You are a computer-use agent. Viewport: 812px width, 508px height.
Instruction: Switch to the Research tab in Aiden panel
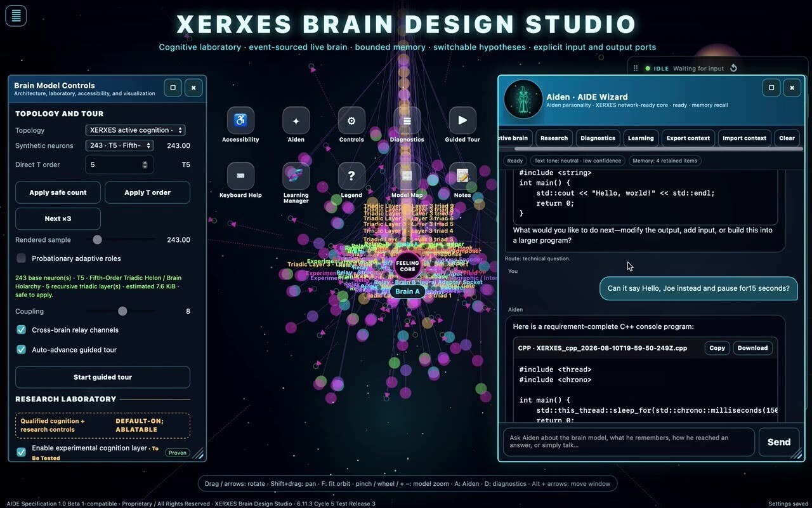pyautogui.click(x=554, y=138)
